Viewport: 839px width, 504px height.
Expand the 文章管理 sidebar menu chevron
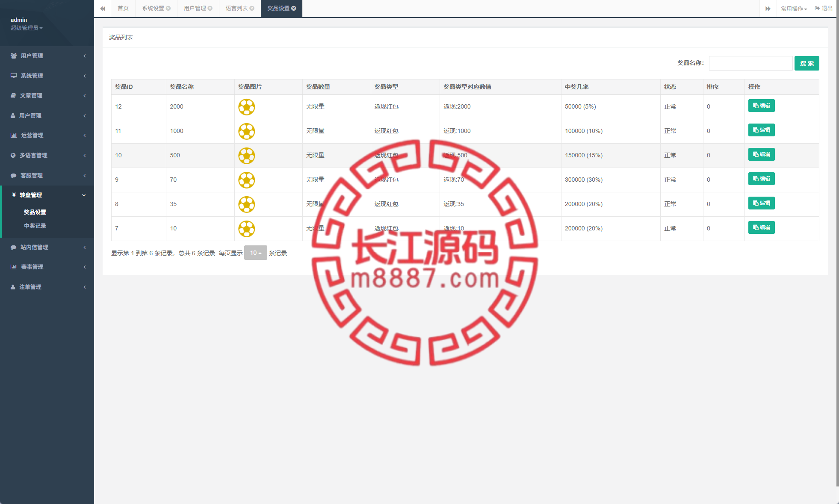(x=85, y=96)
